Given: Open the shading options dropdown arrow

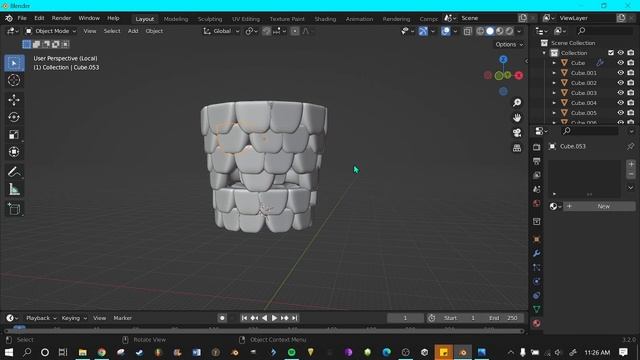Looking at the screenshot, I should pyautogui.click(x=519, y=31).
